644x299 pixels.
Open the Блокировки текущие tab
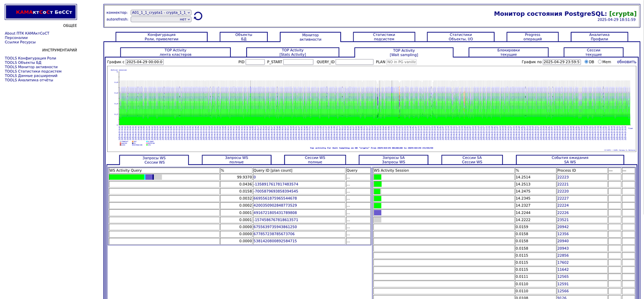[508, 52]
